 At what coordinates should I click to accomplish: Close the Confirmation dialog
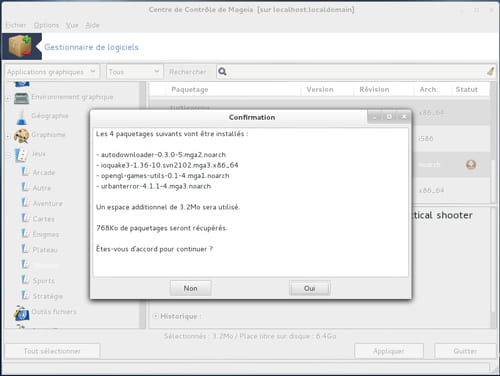pyautogui.click(x=404, y=117)
